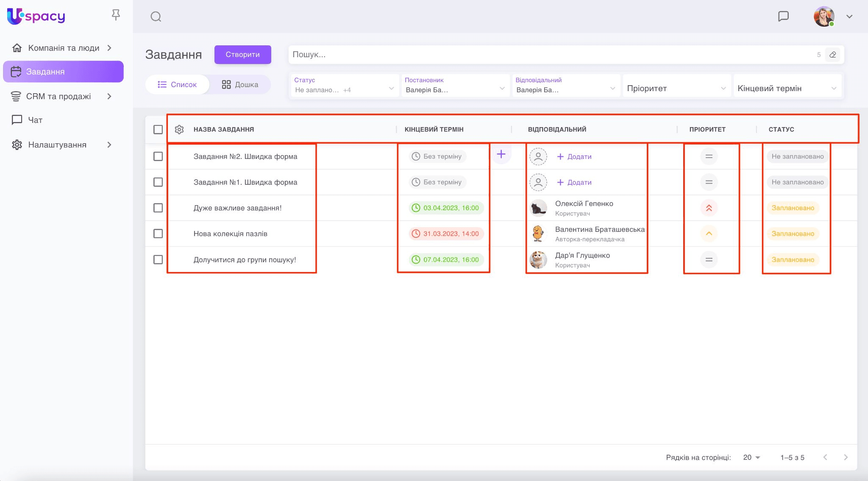Click the Пошук search input field
Screen dimensions: 868x481
pos(551,55)
